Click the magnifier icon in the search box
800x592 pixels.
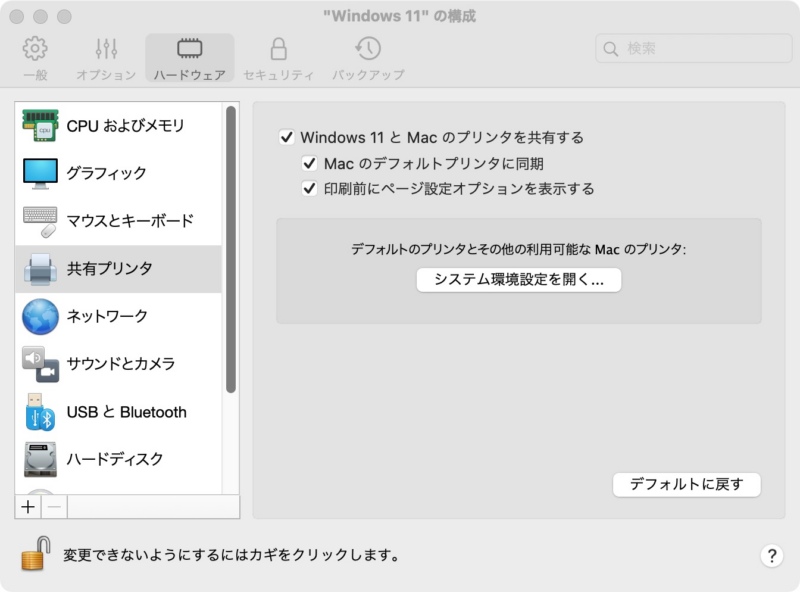tap(610, 49)
